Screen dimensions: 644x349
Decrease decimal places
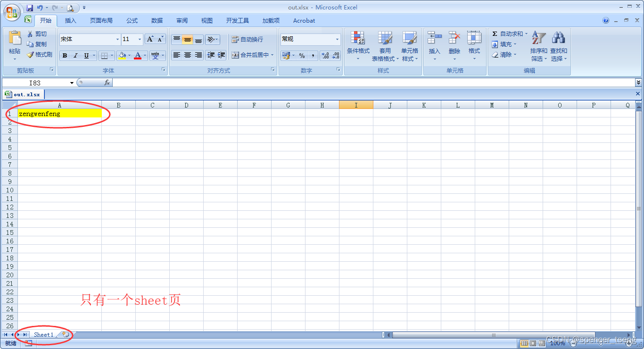(336, 56)
